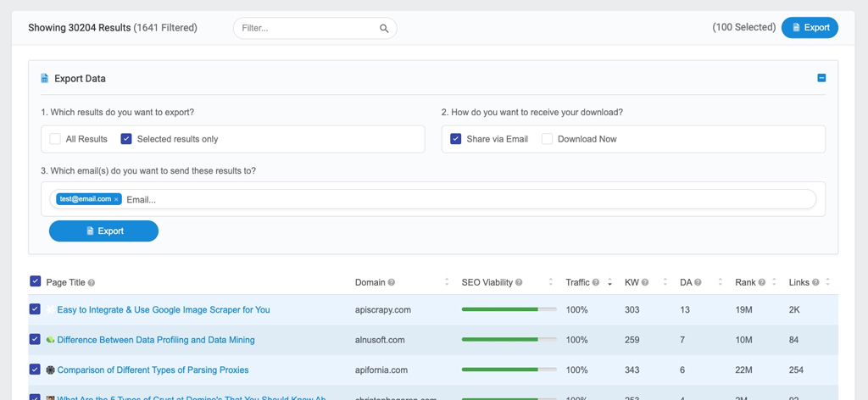This screenshot has height=400, width=868.
Task: Deselect the Data Profiling row checkbox
Action: pyautogui.click(x=35, y=339)
